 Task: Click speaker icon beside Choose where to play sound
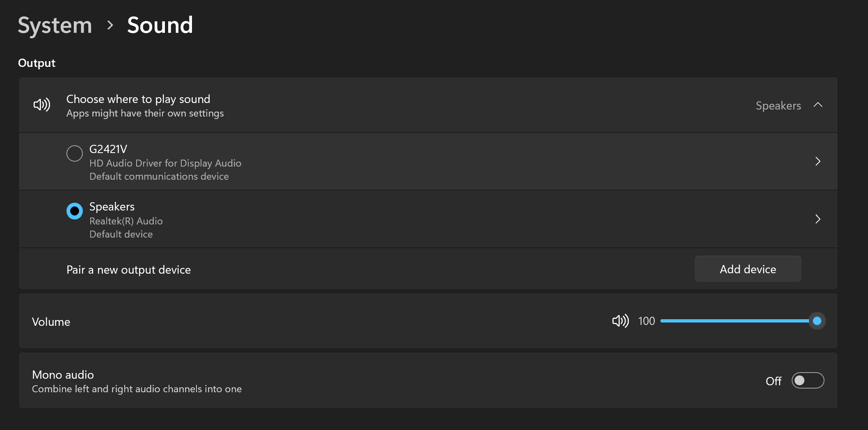tap(42, 105)
